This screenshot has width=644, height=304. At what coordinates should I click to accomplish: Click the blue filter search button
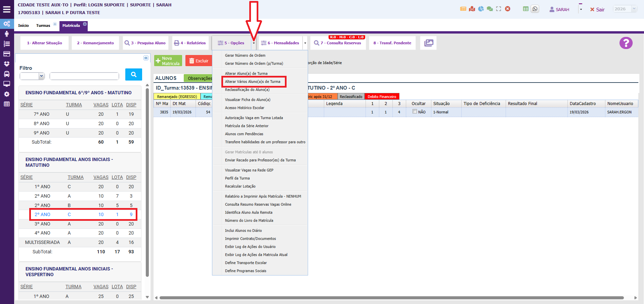coord(133,74)
